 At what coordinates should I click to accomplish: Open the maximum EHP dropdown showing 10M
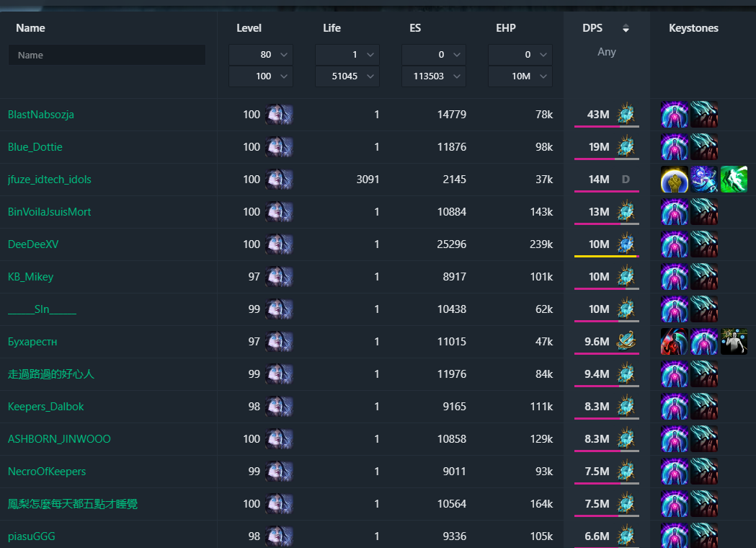520,76
